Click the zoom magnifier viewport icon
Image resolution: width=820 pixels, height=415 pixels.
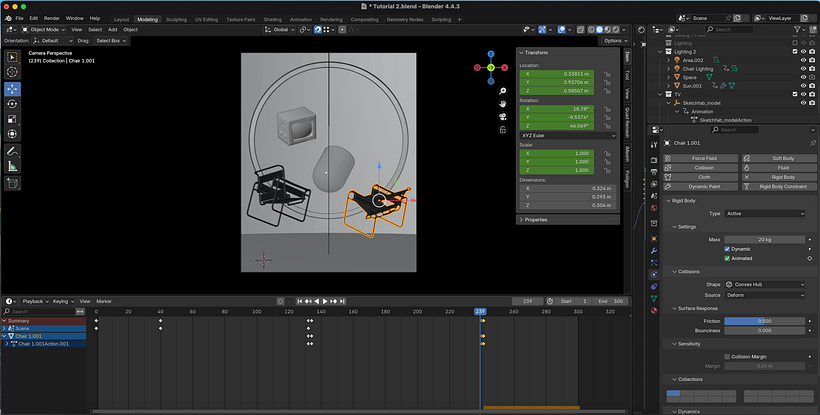503,91
